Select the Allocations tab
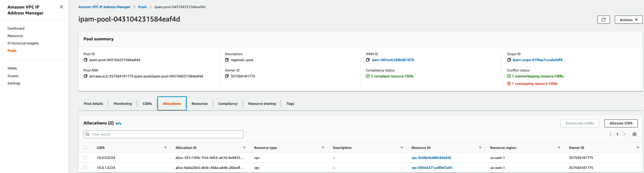The image size is (644, 173). tap(172, 104)
